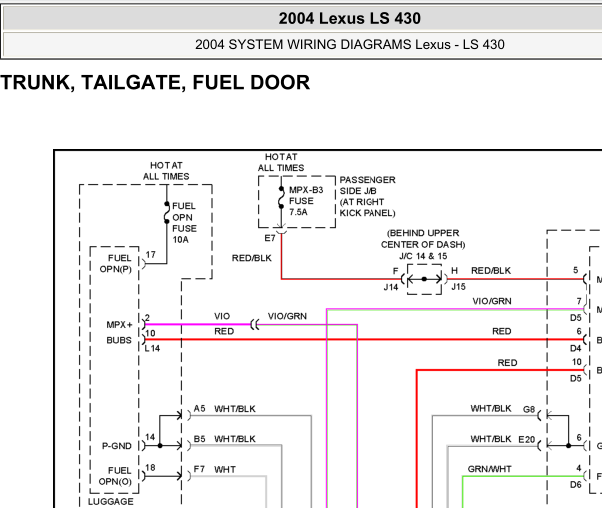Click the 'TRUNK, TAILGATE, FUEL DOOR' heading
Viewport: 602px width, 508px height.
point(155,83)
